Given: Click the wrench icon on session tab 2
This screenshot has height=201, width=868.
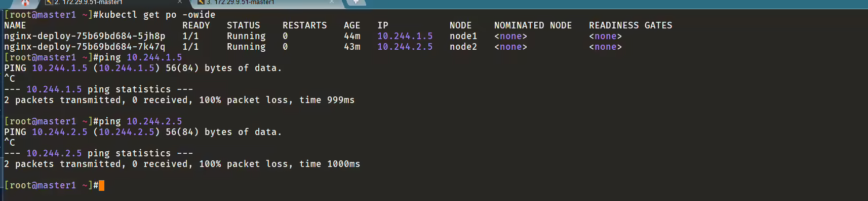Looking at the screenshot, I should click(x=49, y=3).
